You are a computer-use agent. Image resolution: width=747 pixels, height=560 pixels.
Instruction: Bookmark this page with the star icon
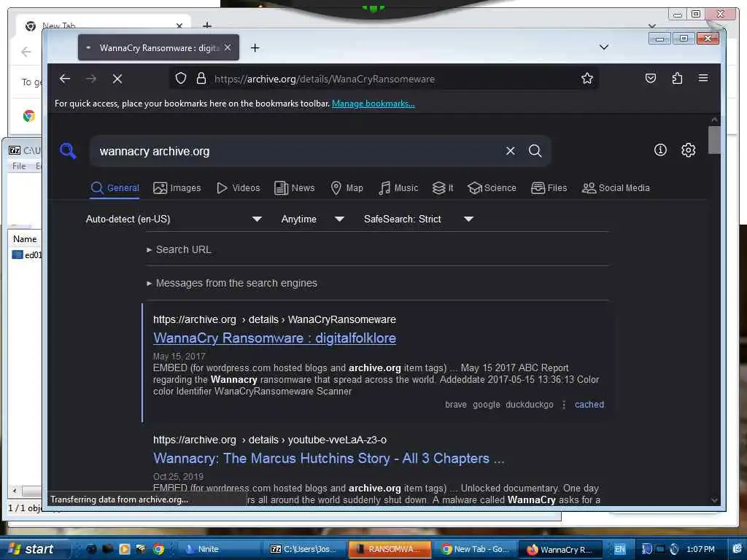[x=587, y=78]
